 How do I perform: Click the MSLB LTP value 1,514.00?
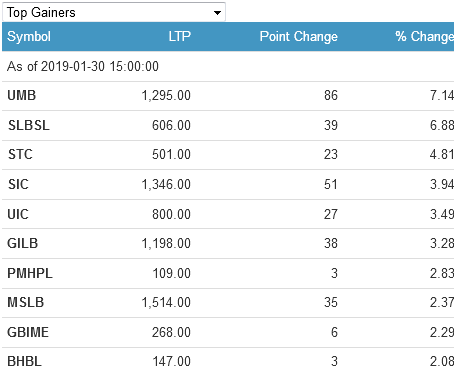click(166, 303)
